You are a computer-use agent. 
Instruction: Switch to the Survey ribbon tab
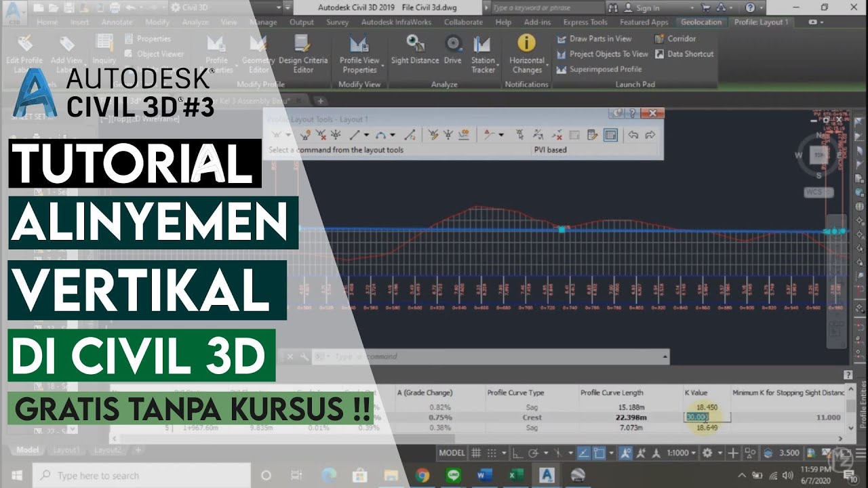pyautogui.click(x=337, y=22)
